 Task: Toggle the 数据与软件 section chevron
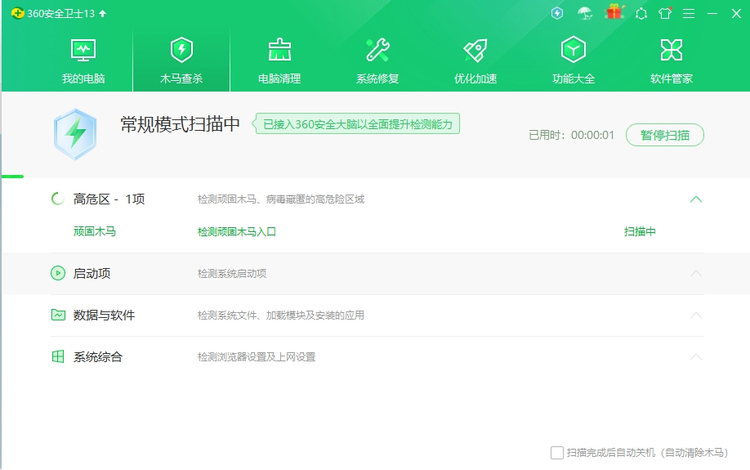click(696, 316)
